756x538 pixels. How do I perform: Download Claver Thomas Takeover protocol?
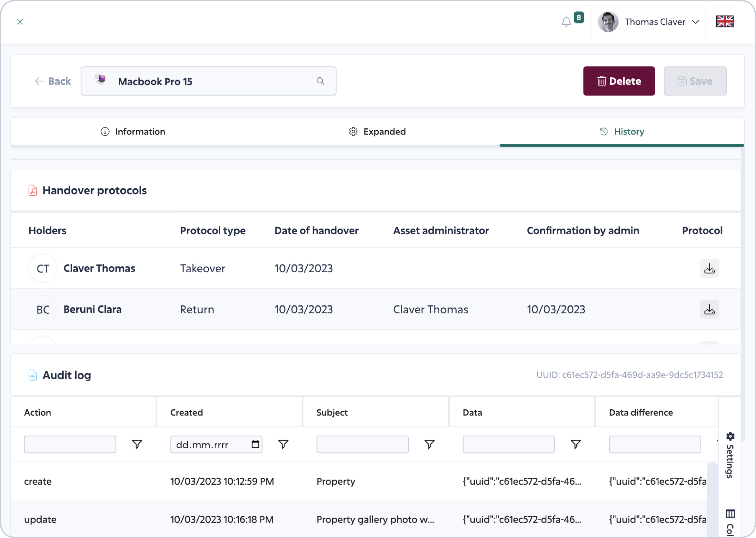(709, 268)
